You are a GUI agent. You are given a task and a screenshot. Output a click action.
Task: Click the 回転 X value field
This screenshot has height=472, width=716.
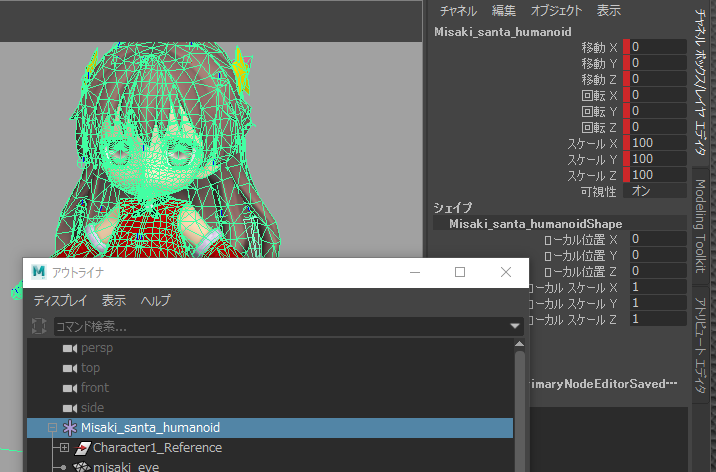coord(658,94)
